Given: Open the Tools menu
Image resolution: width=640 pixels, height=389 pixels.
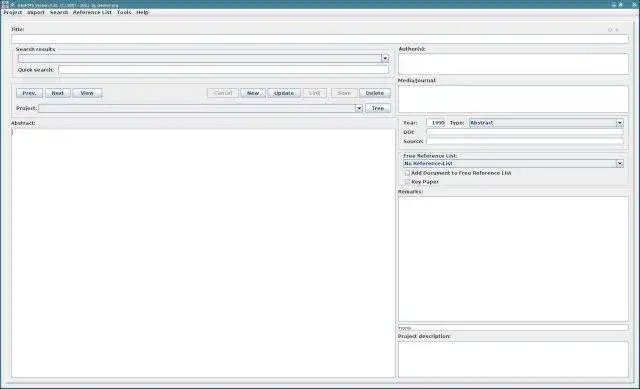Looking at the screenshot, I should tap(124, 12).
